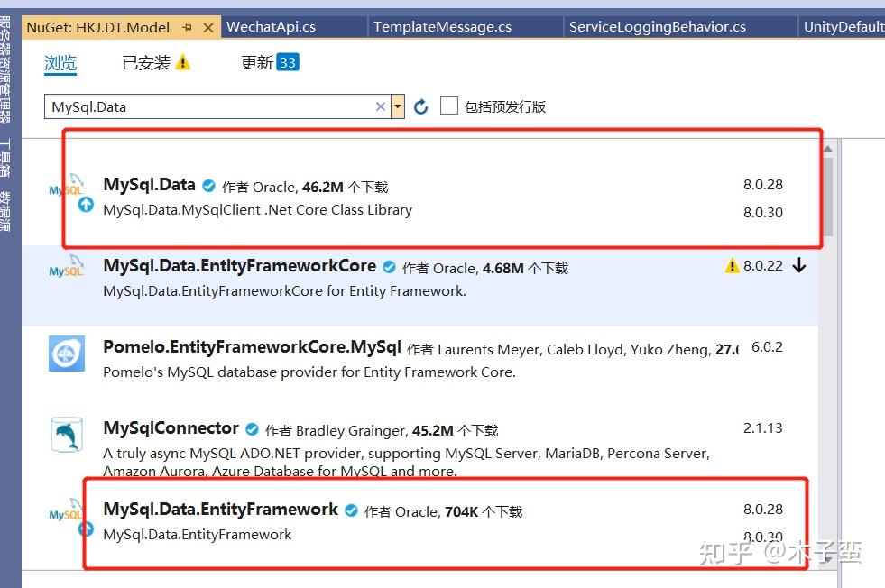Click the refresh package list icon

coord(420,106)
